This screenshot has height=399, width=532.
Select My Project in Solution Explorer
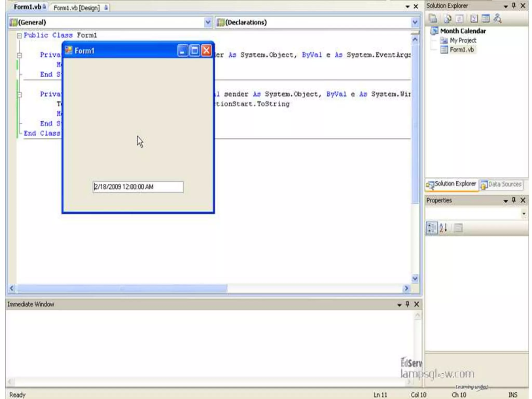[463, 41]
